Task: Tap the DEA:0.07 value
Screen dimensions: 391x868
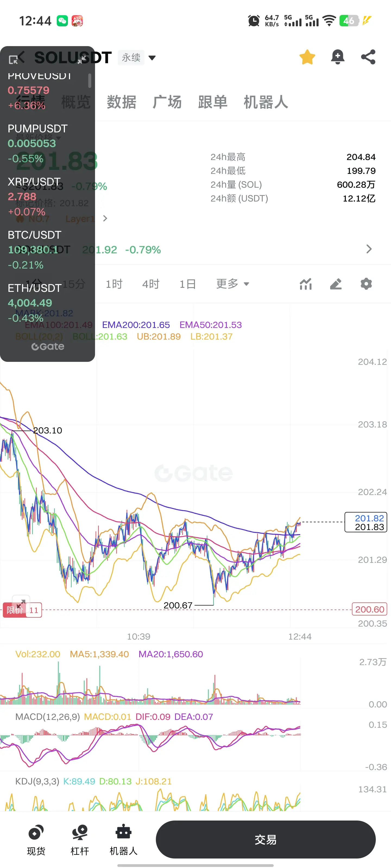Action: [194, 717]
